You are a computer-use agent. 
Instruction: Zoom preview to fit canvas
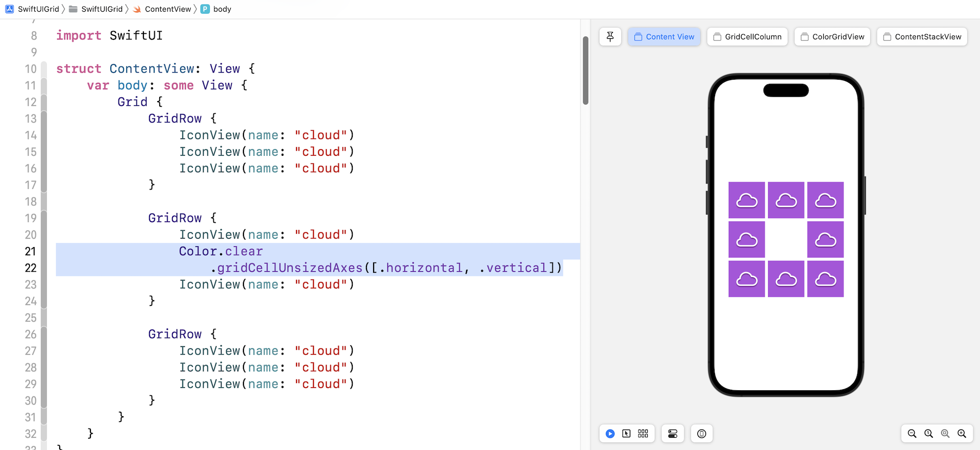[945, 434]
